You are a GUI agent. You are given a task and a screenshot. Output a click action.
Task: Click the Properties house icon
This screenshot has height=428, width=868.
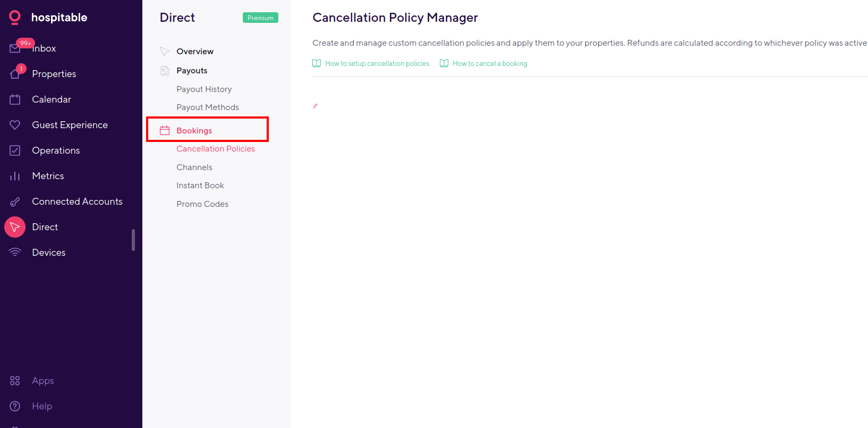click(15, 74)
